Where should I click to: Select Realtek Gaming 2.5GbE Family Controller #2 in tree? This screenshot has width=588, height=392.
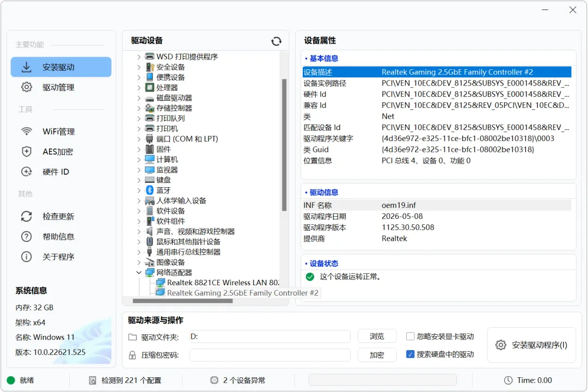243,293
